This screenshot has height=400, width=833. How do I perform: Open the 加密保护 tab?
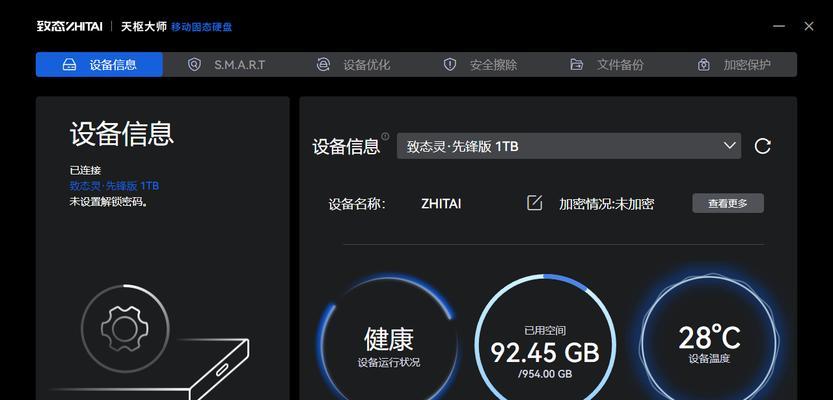pos(734,65)
